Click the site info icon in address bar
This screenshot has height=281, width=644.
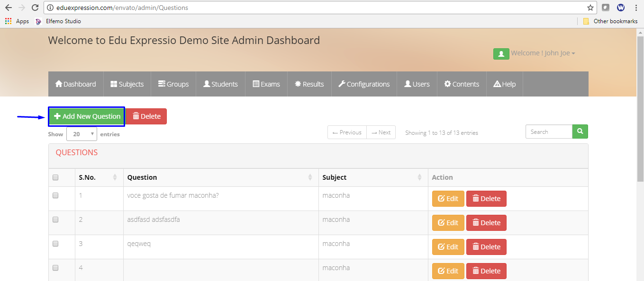(50, 8)
